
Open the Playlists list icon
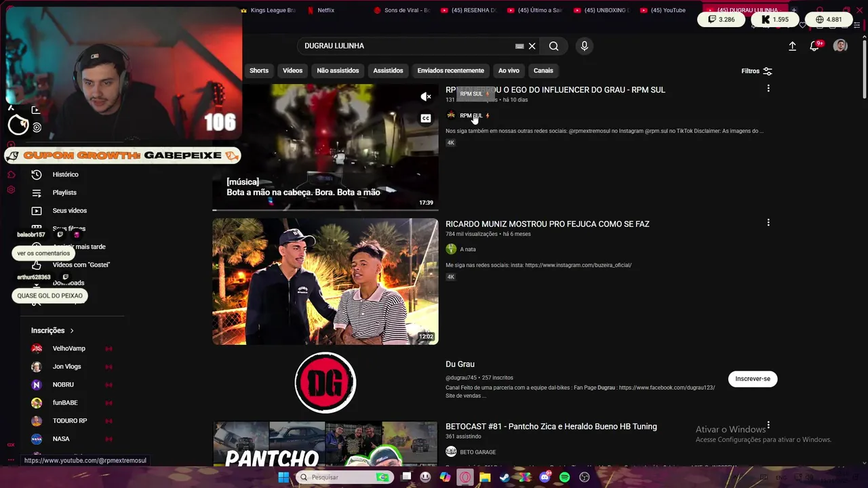pos(37,192)
